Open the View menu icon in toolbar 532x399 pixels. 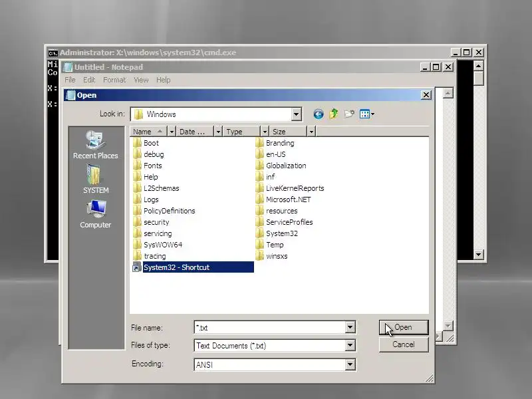[x=367, y=114]
